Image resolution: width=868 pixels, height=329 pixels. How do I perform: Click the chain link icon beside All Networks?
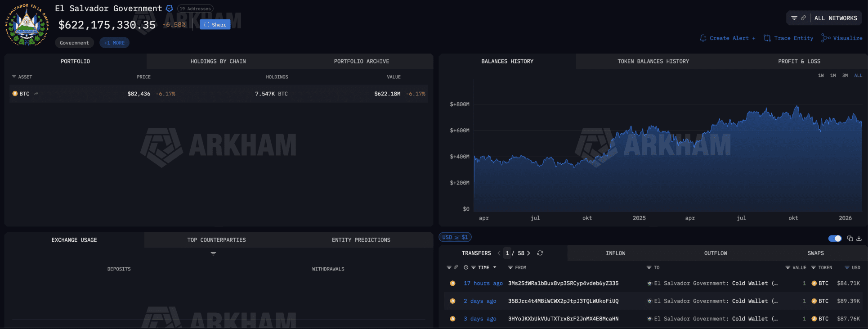pyautogui.click(x=803, y=18)
